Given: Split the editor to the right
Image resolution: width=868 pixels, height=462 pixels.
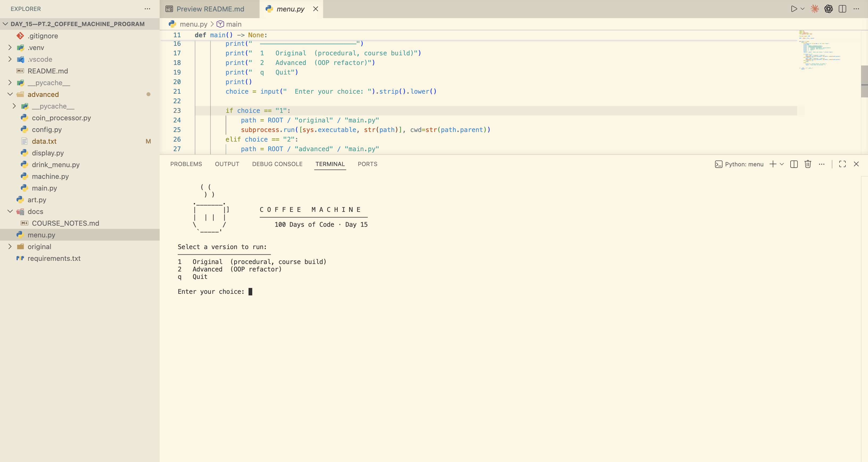Looking at the screenshot, I should [x=842, y=9].
